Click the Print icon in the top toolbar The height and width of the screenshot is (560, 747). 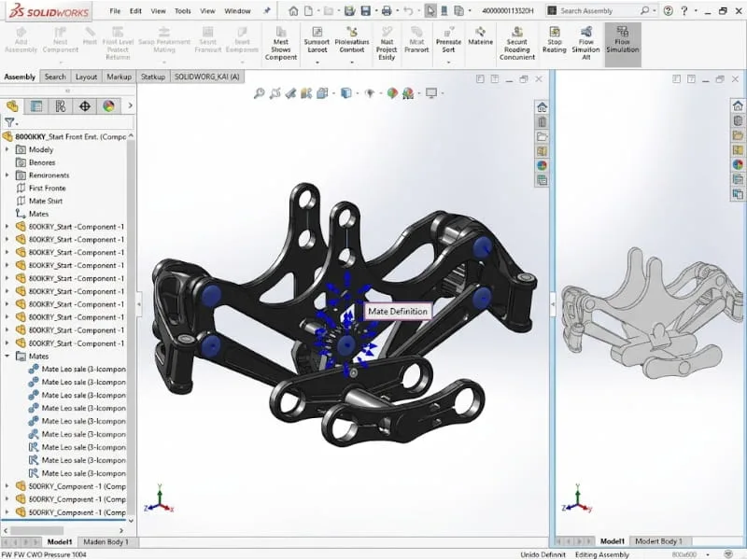(x=387, y=10)
